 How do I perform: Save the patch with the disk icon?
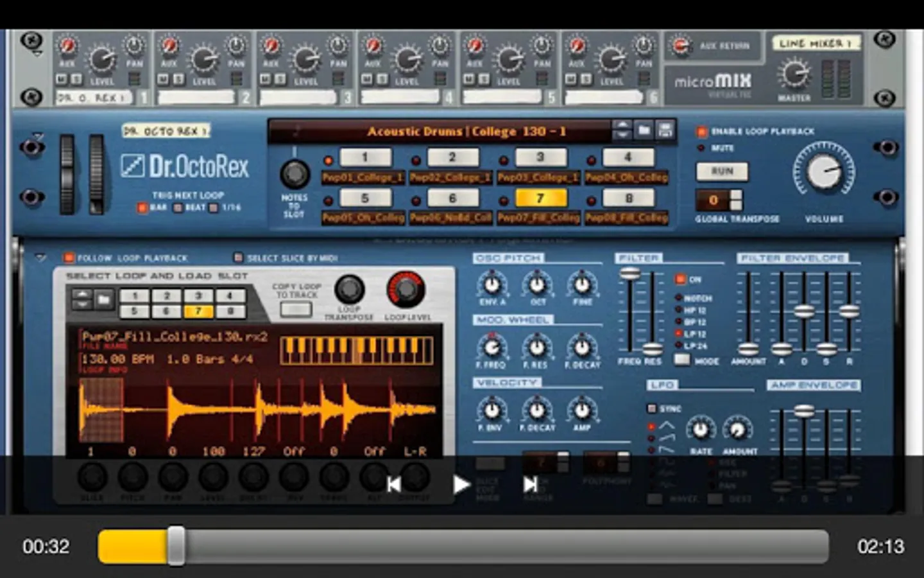tap(665, 130)
